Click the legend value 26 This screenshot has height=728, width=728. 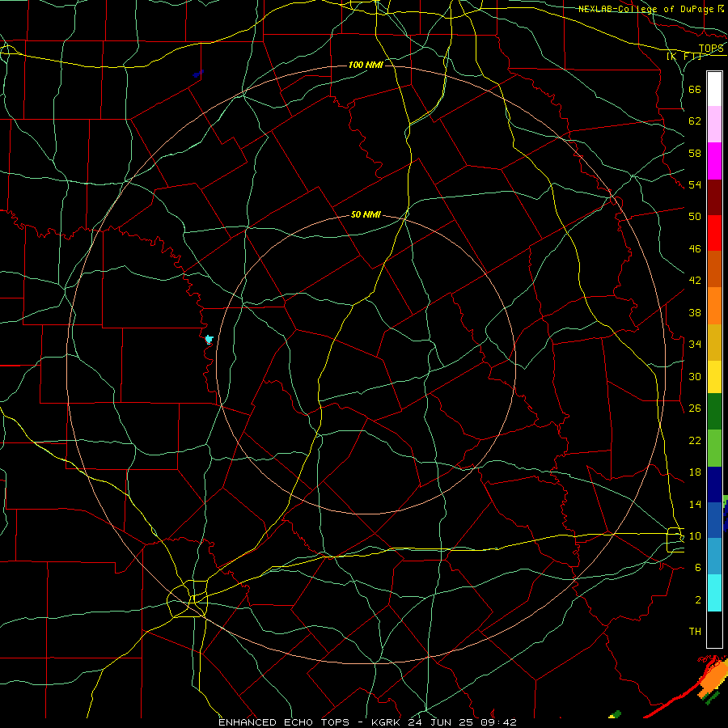coord(695,408)
